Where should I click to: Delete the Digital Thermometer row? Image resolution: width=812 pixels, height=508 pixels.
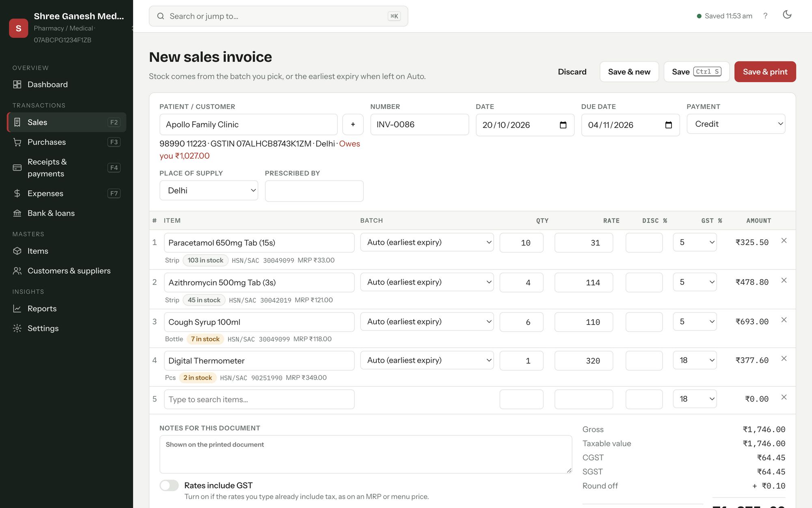click(784, 358)
